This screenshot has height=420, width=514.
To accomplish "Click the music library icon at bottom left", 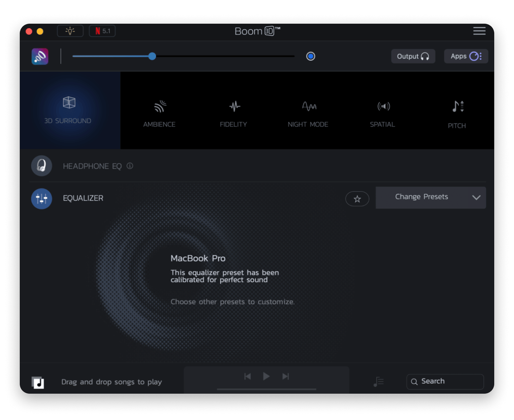I will point(38,382).
